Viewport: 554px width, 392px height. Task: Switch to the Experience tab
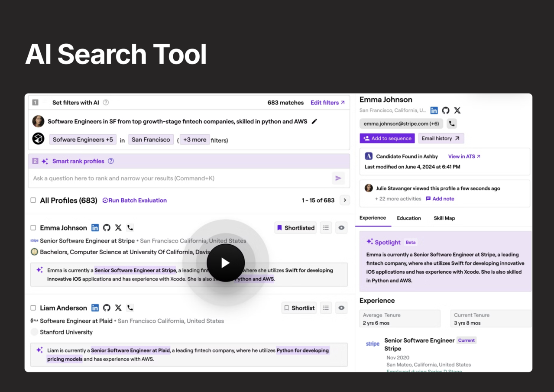[373, 218]
